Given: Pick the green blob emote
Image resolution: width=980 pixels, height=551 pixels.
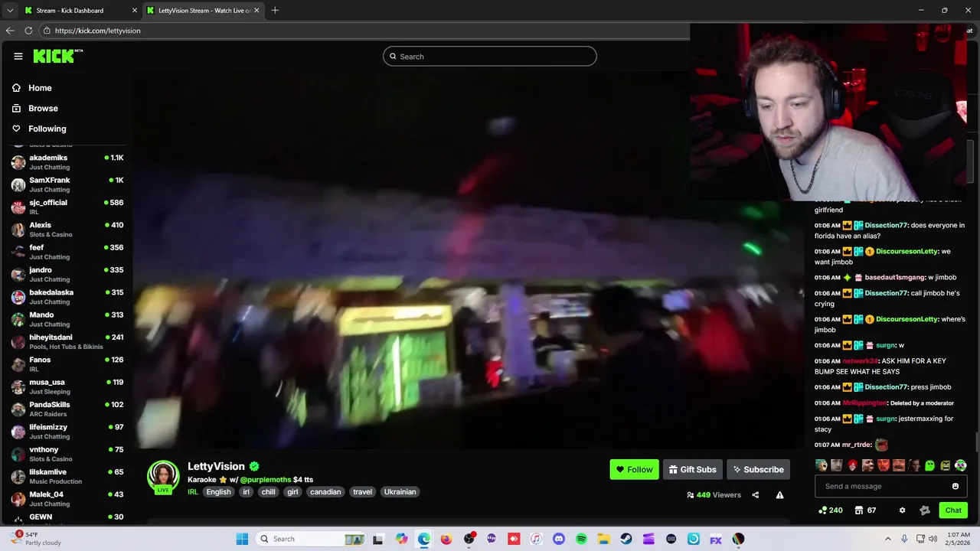Looking at the screenshot, I should point(929,465).
